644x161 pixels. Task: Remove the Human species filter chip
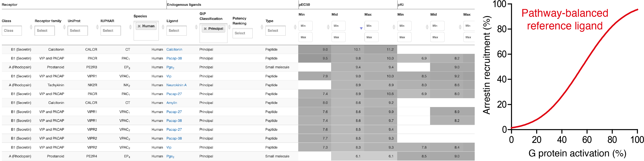pos(139,26)
